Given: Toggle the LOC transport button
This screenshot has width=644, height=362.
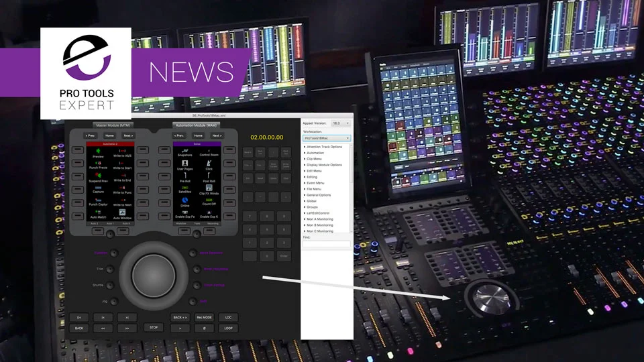Looking at the screenshot, I should [228, 317].
